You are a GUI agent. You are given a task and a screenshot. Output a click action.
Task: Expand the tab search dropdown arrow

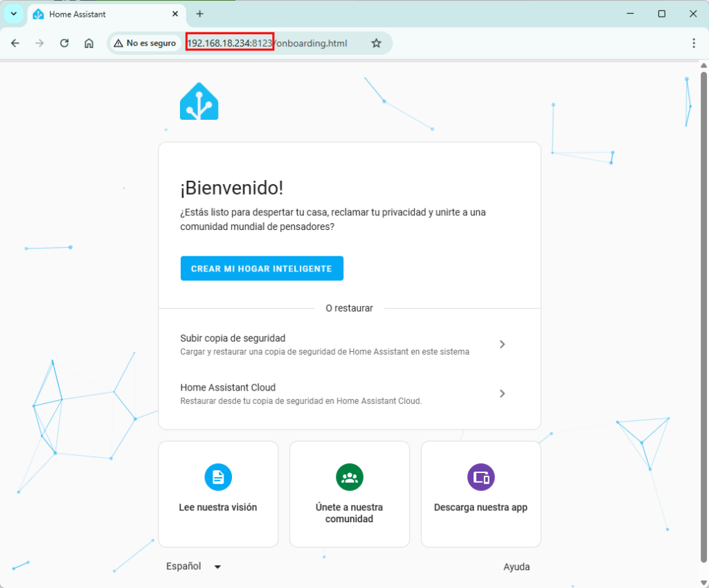point(13,14)
